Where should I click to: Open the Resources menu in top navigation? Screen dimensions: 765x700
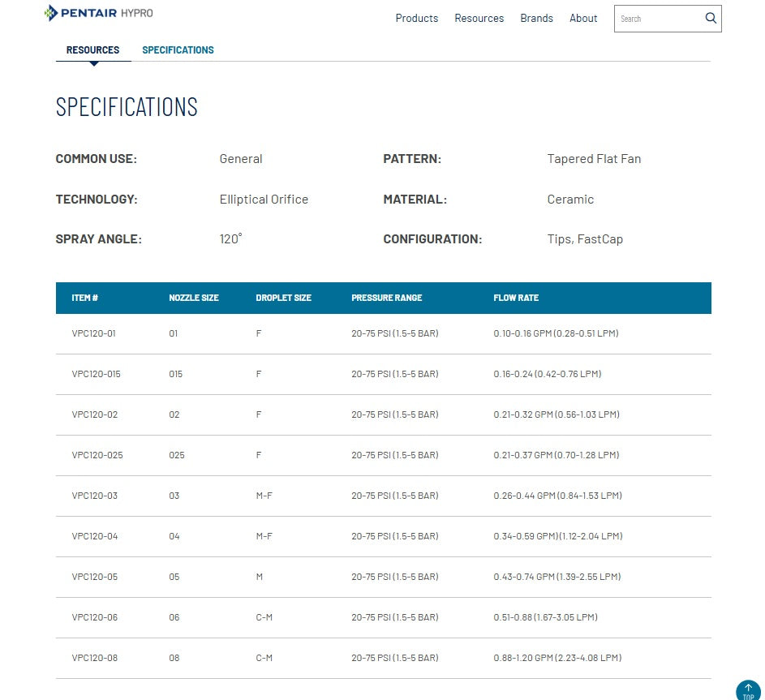(x=479, y=18)
